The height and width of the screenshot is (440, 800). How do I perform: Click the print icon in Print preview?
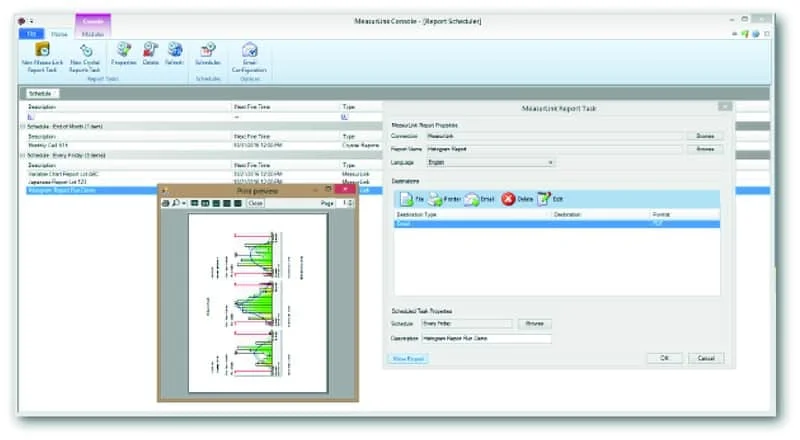click(165, 203)
